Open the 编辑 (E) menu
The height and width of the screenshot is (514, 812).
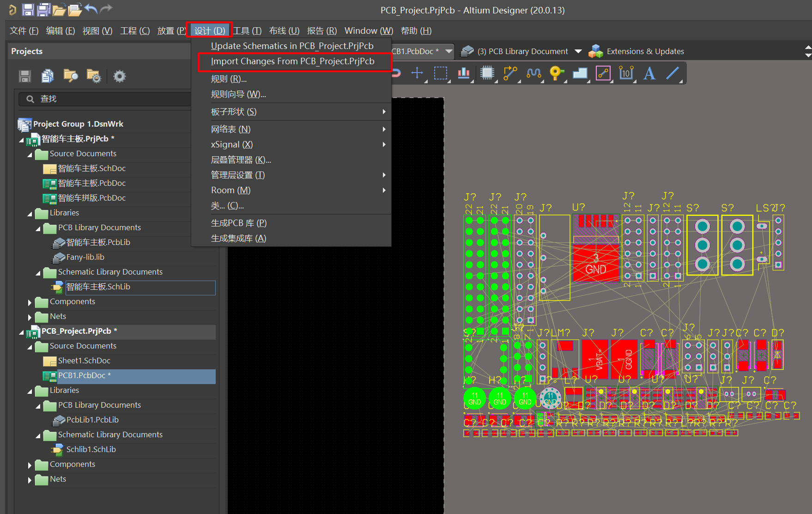[61, 31]
